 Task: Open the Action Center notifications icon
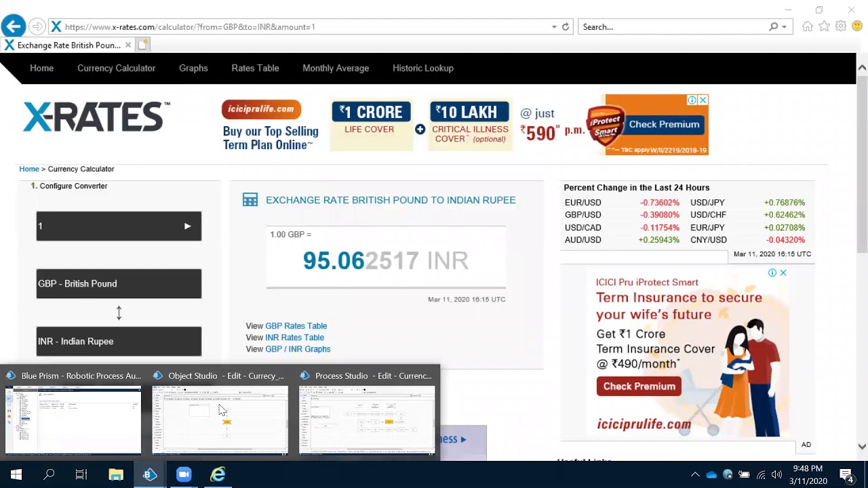pos(846,475)
